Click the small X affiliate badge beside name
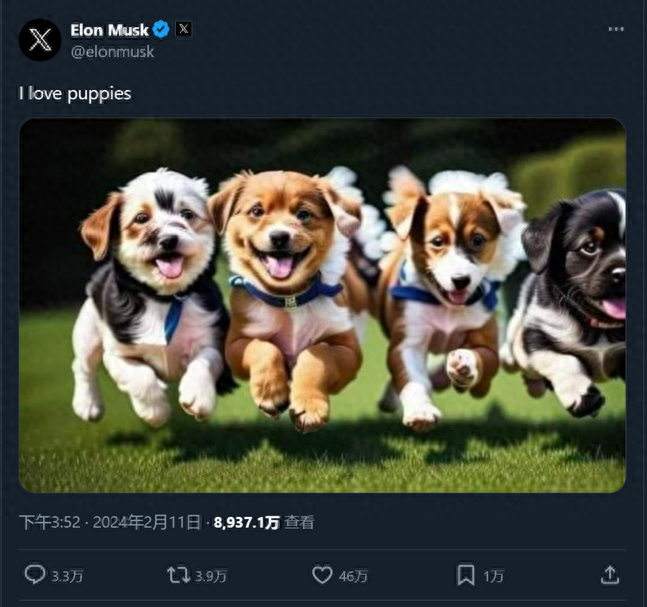 [183, 30]
